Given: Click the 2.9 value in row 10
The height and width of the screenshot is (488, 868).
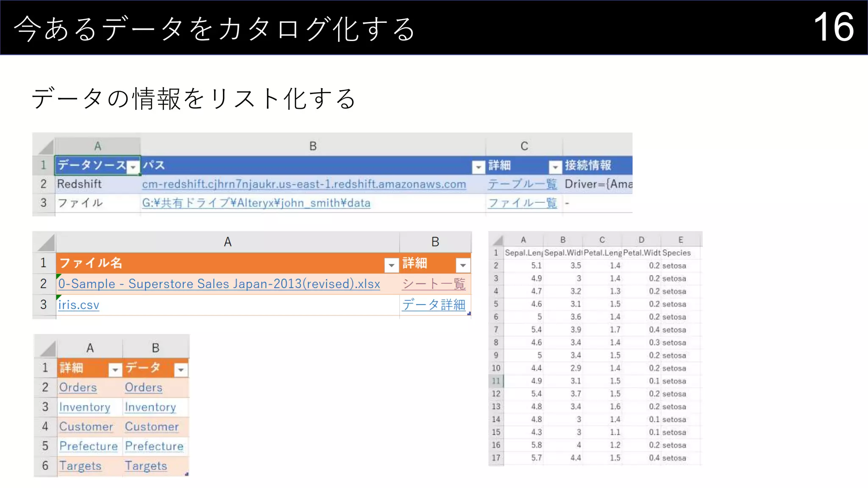Looking at the screenshot, I should point(576,368).
